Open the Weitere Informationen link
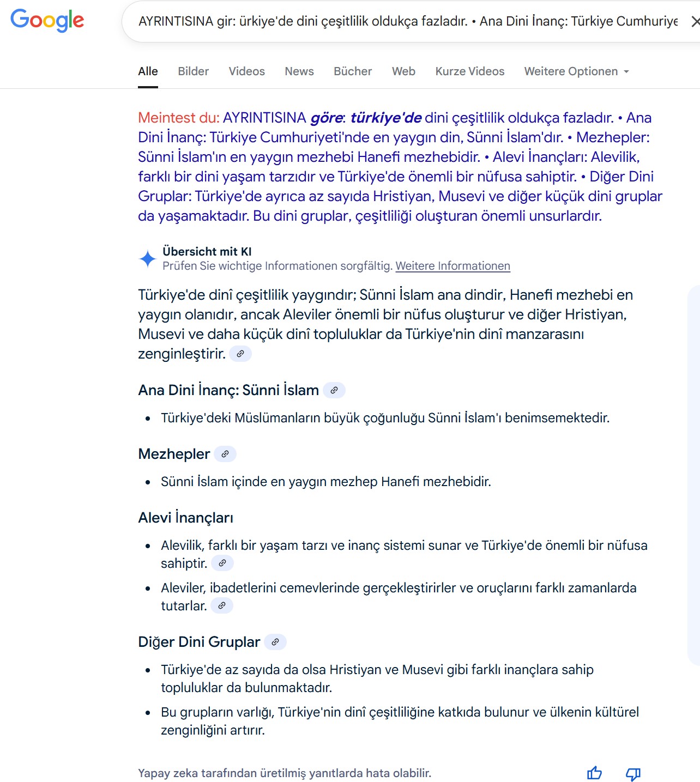The image size is (700, 782). (x=452, y=266)
